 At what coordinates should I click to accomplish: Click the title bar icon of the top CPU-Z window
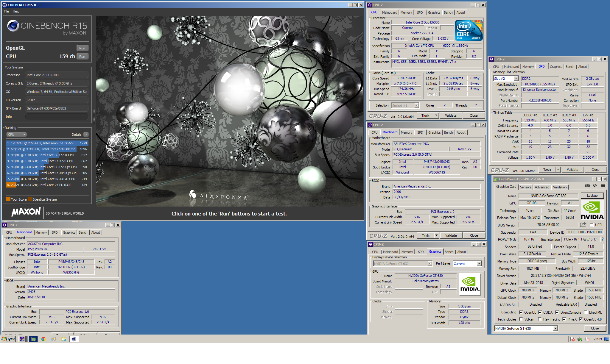[370, 5]
